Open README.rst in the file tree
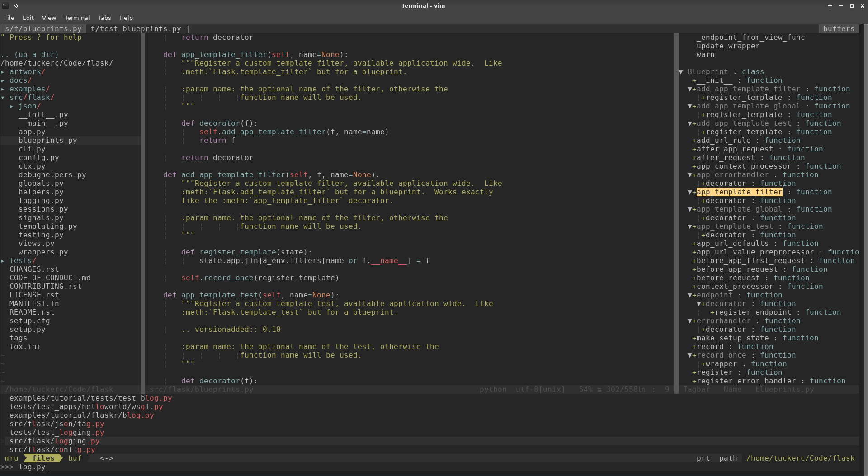The image size is (868, 476). click(x=32, y=312)
